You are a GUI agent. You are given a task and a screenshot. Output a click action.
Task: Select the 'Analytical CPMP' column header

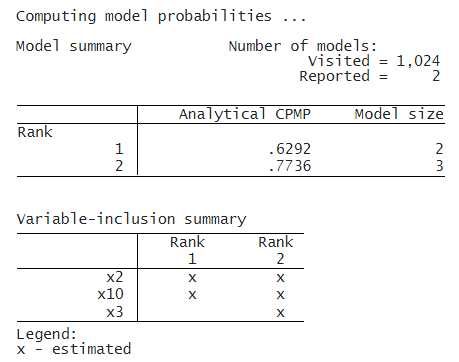pyautogui.click(x=245, y=114)
